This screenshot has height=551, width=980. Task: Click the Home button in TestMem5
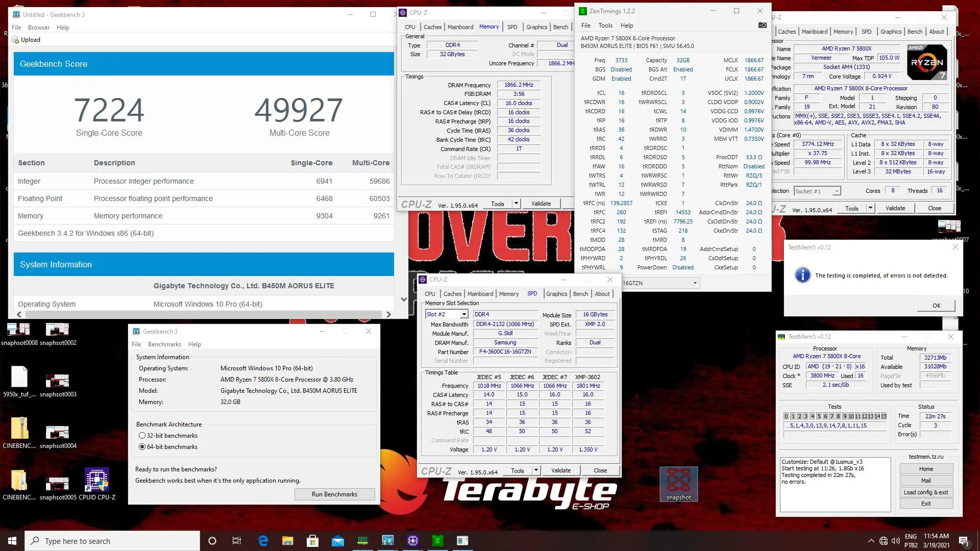926,469
